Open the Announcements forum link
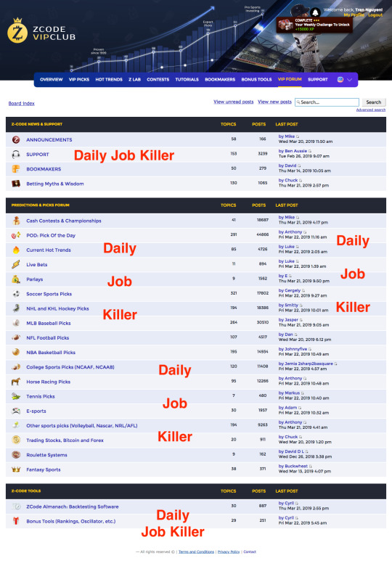 (x=49, y=140)
